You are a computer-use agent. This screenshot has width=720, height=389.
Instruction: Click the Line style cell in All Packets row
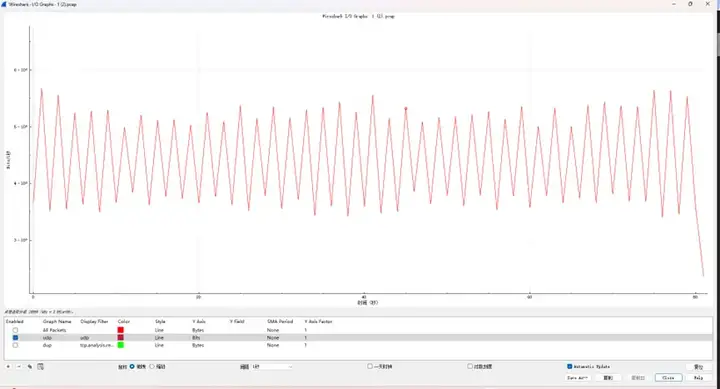(x=159, y=330)
